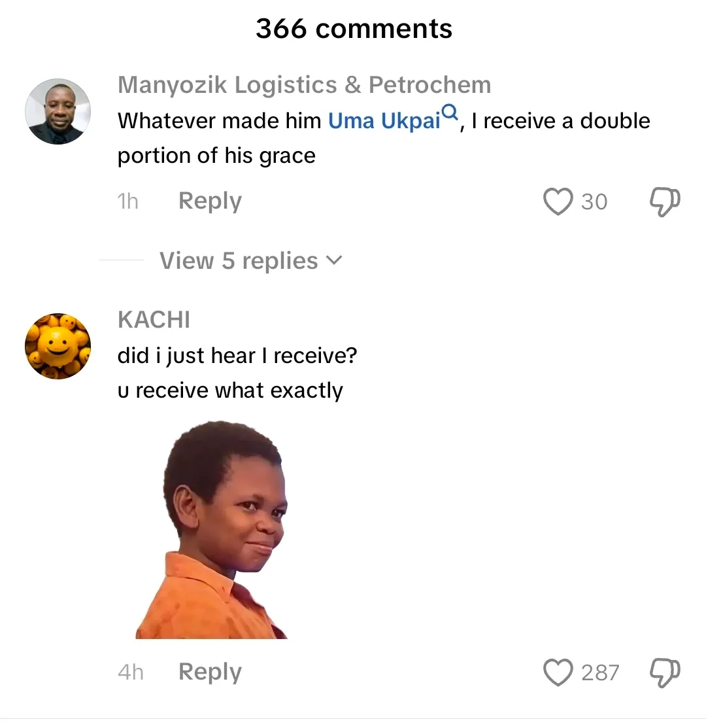Open the Uma Ukpai search link
706x728 pixels.
tap(384, 121)
